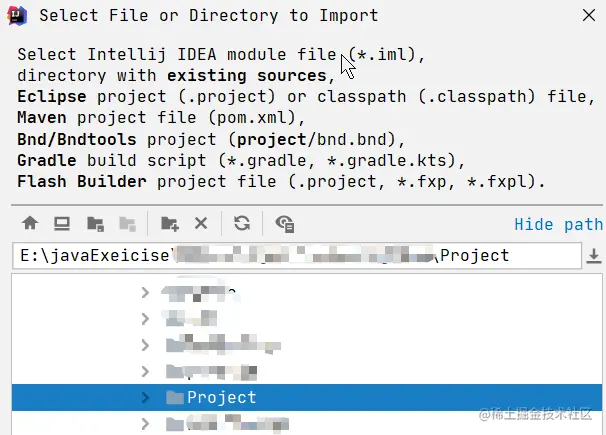Screen dimensions: 606x435
Task: Toggle show hidden files and directories
Action: [x=285, y=224]
